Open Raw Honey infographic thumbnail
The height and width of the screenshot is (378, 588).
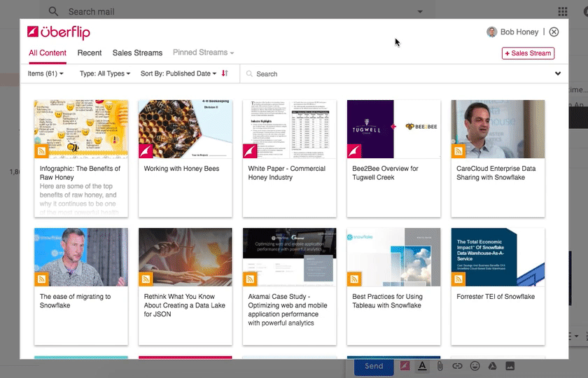81,129
